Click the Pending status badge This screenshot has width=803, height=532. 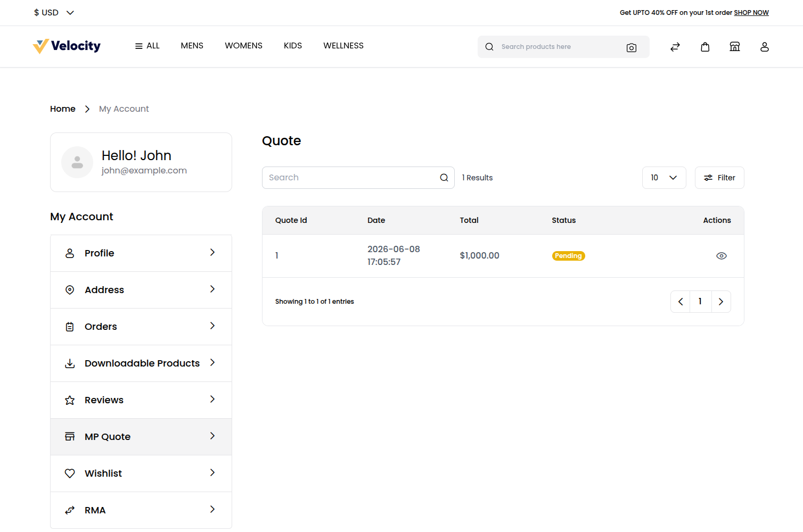coord(569,256)
